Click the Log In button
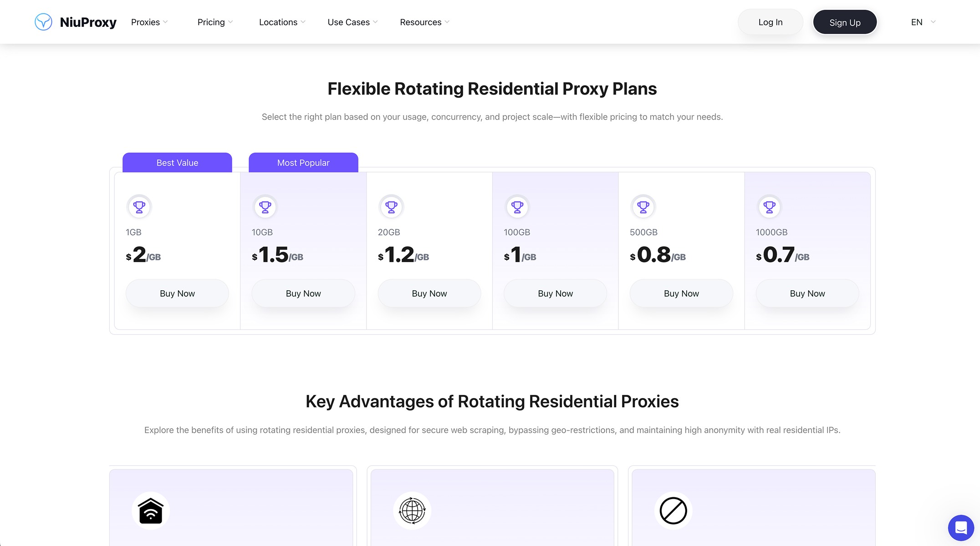Viewport: 980px width, 546px height. [770, 22]
